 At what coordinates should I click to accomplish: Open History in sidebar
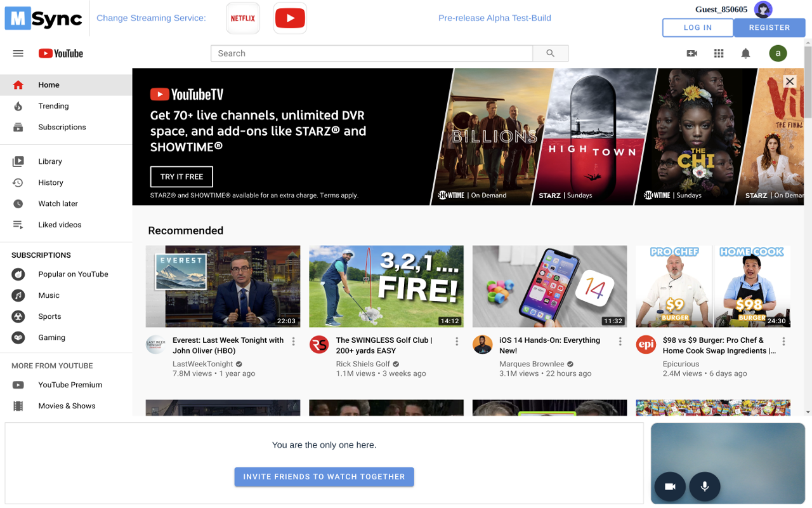(x=66, y=183)
